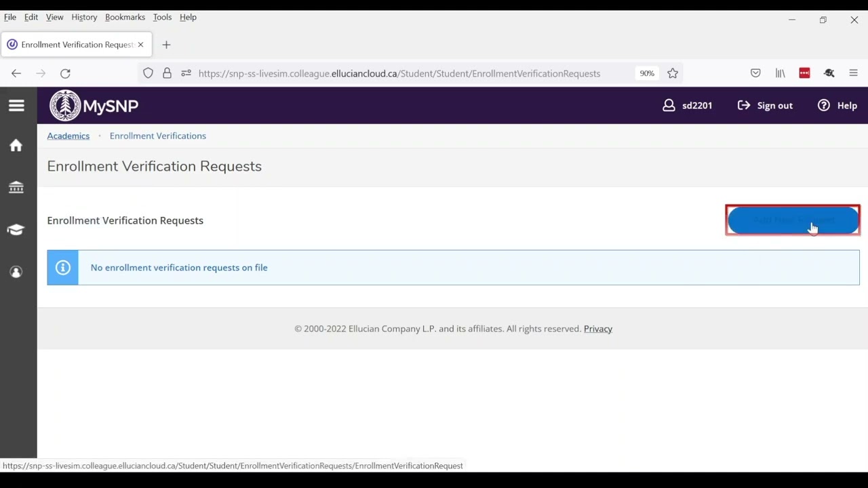Bookmark this page with the star icon

[x=673, y=73]
